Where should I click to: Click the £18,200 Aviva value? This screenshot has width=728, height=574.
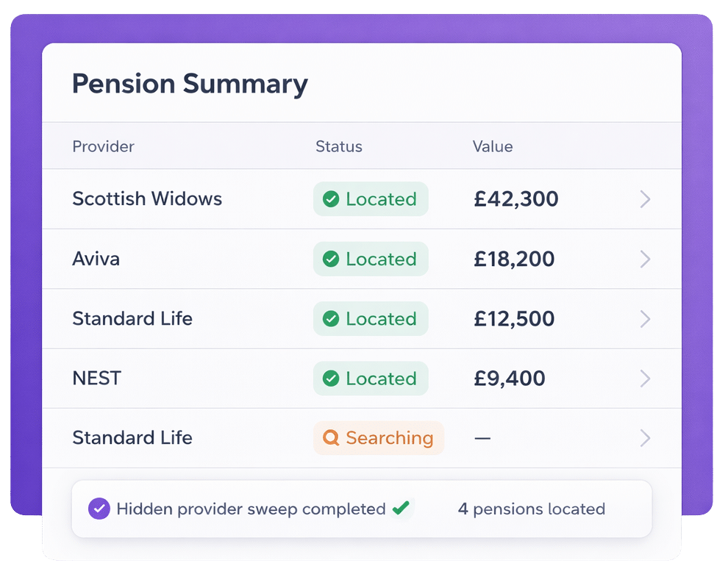click(x=514, y=259)
